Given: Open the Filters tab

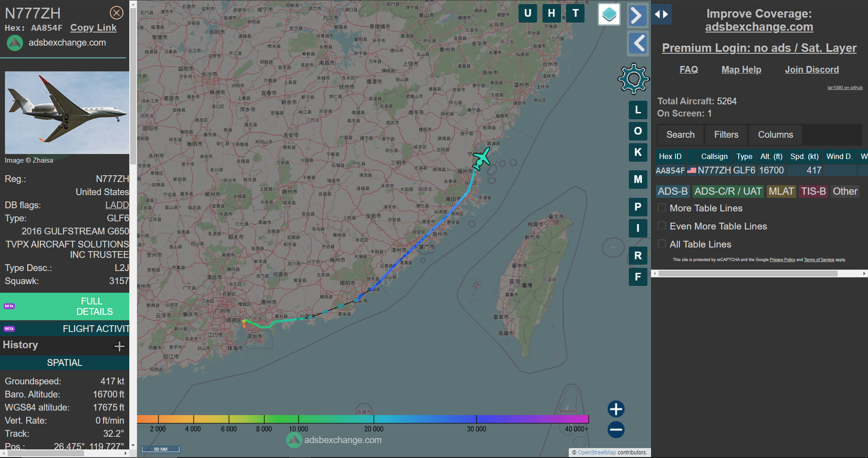Looking at the screenshot, I should coord(726,135).
